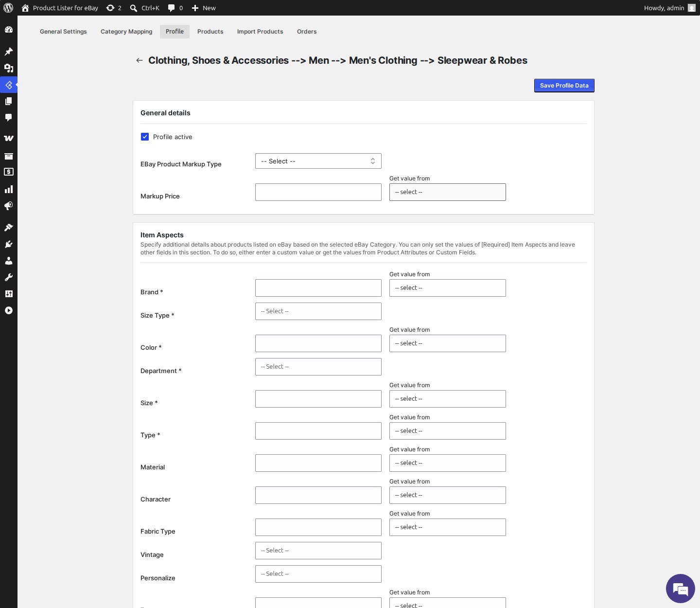Open the admin user avatar
The image size is (700, 608).
(x=691, y=8)
